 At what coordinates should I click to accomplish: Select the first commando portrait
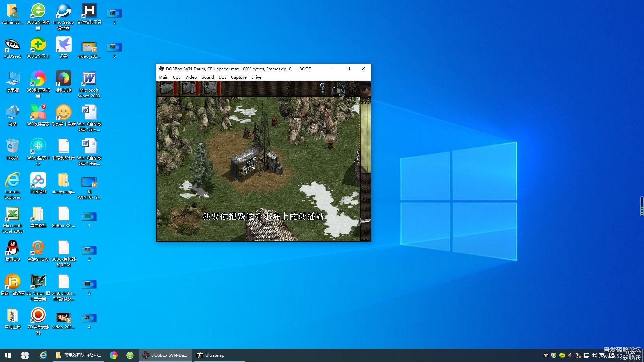166,88
